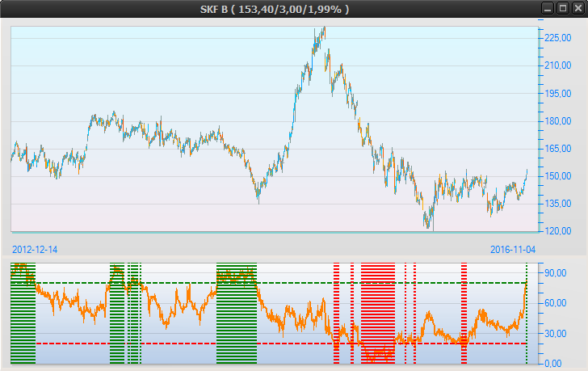Click the 60,00 indicator axis label
The image size is (588, 371).
[x=556, y=303]
